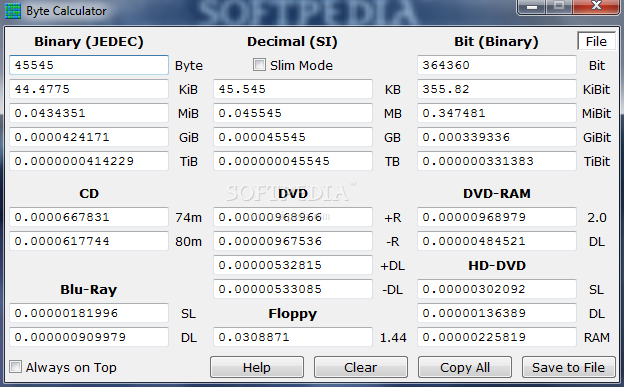Click the HD-DVD section label
The width and height of the screenshot is (624, 387).
pyautogui.click(x=497, y=266)
